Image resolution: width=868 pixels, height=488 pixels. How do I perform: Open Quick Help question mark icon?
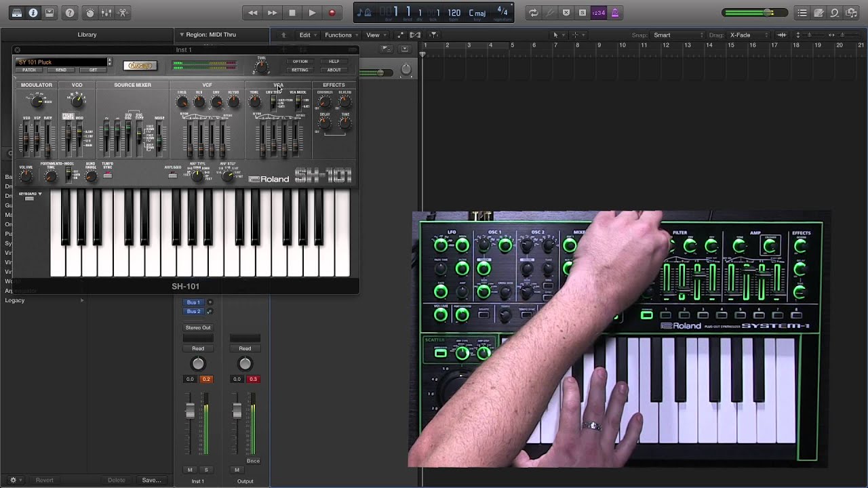pyautogui.click(x=70, y=13)
